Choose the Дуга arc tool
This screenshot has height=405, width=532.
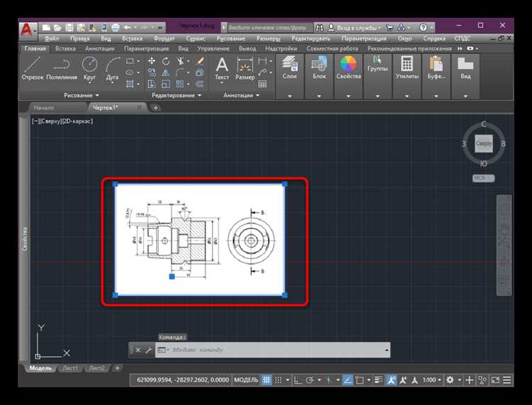pos(112,69)
